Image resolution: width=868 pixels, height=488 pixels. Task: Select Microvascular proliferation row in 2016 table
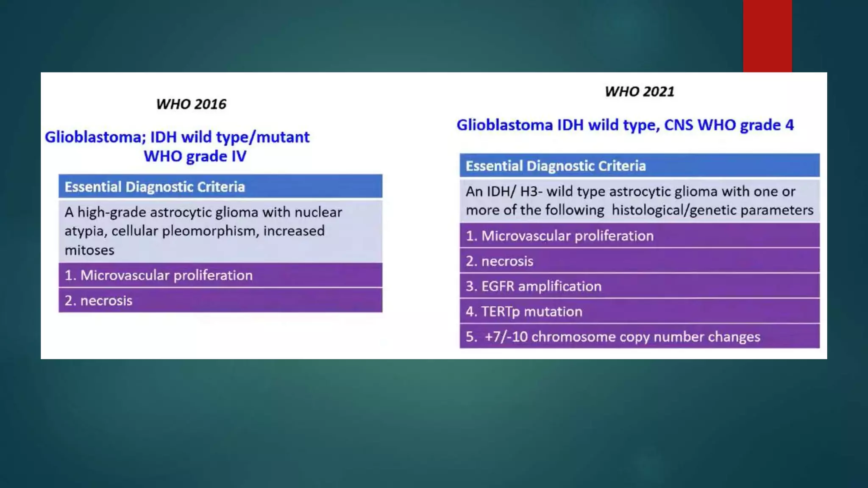pyautogui.click(x=220, y=275)
